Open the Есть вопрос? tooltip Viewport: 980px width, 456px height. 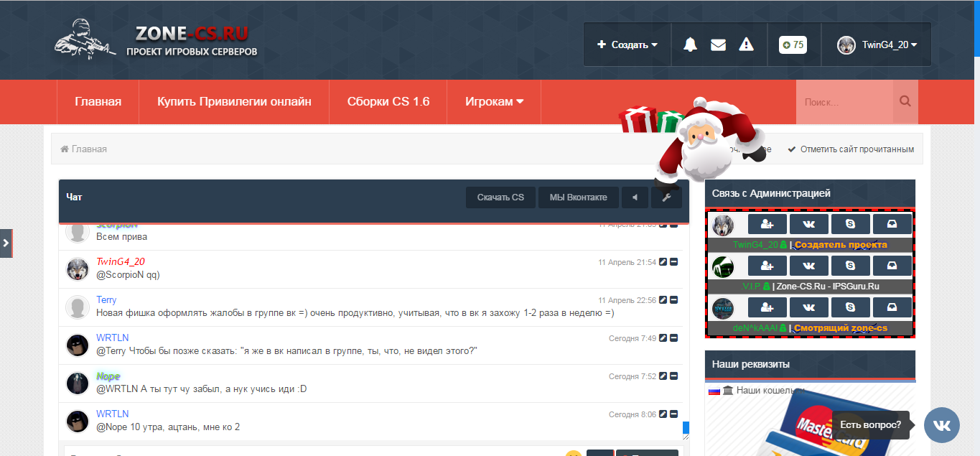pyautogui.click(x=870, y=425)
